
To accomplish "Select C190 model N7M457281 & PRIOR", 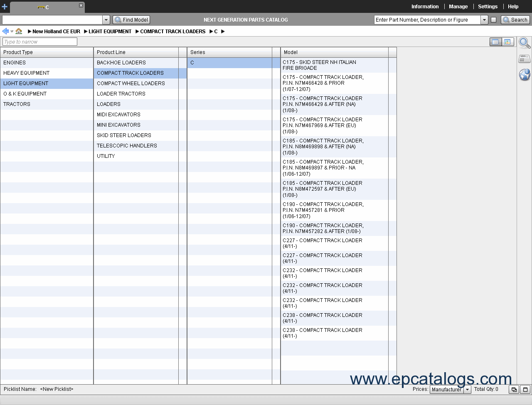I will [339, 210].
